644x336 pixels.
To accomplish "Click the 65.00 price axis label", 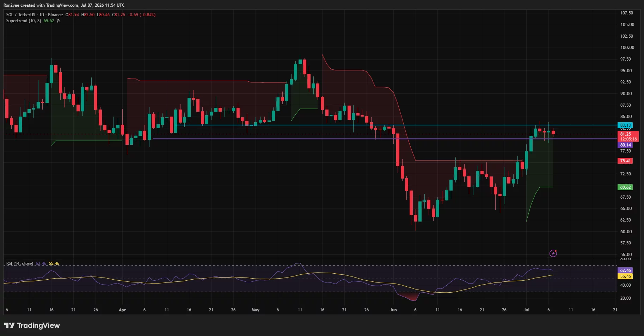I will point(626,209).
